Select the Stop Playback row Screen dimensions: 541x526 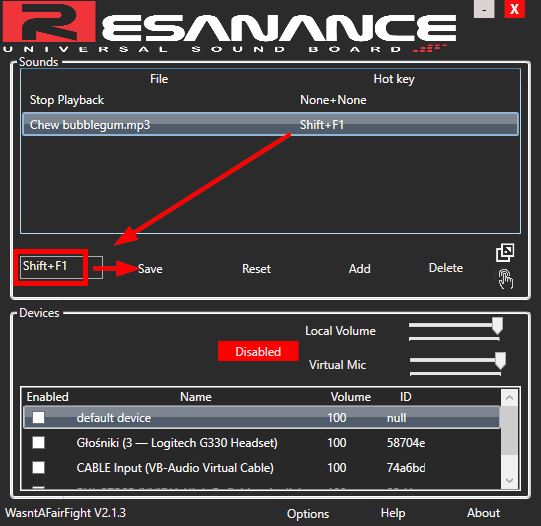click(270, 100)
